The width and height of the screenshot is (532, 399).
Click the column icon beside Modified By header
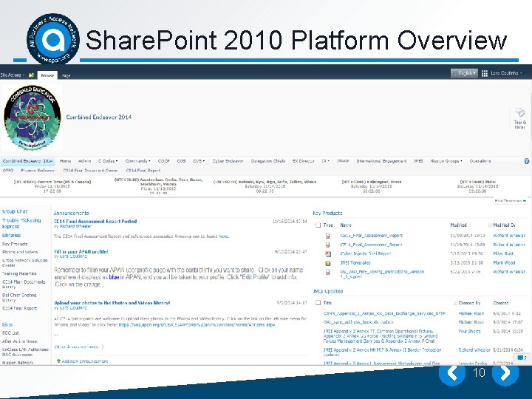click(490, 225)
